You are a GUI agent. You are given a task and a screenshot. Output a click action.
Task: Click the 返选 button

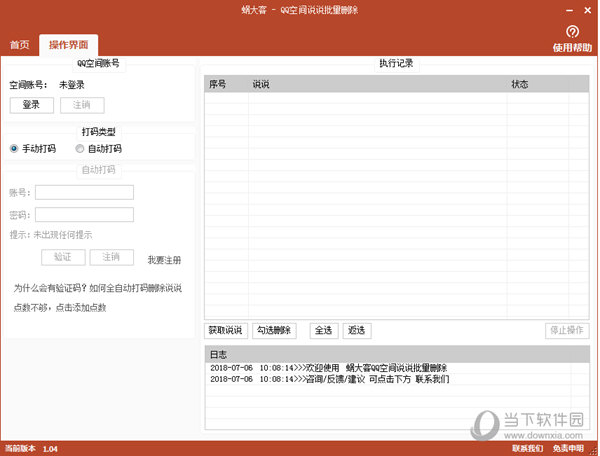pos(357,331)
